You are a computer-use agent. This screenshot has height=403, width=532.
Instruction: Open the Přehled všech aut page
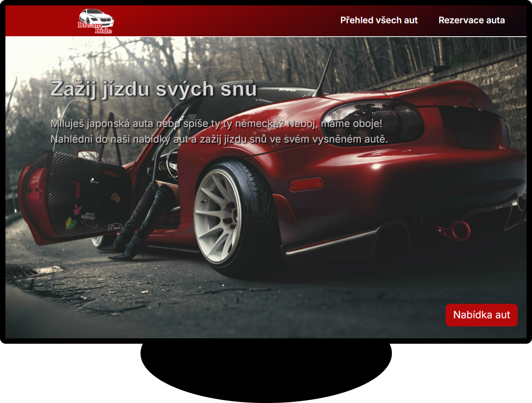click(x=379, y=20)
